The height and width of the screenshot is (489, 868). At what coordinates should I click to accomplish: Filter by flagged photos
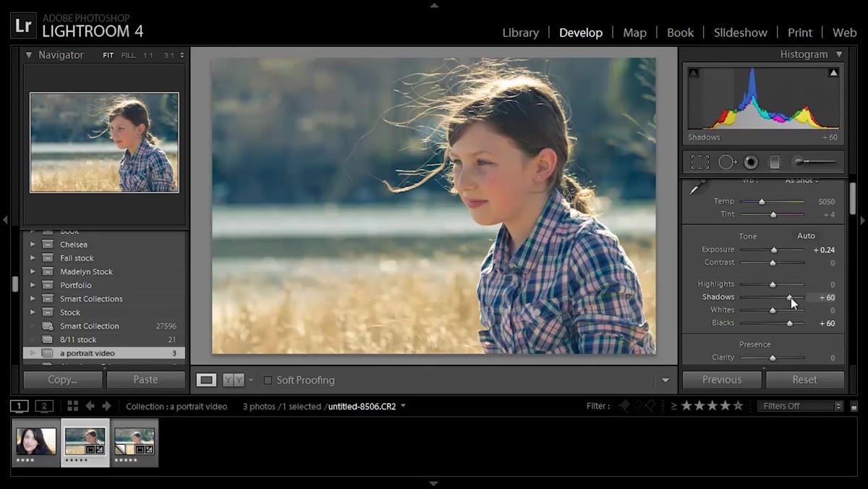[624, 406]
